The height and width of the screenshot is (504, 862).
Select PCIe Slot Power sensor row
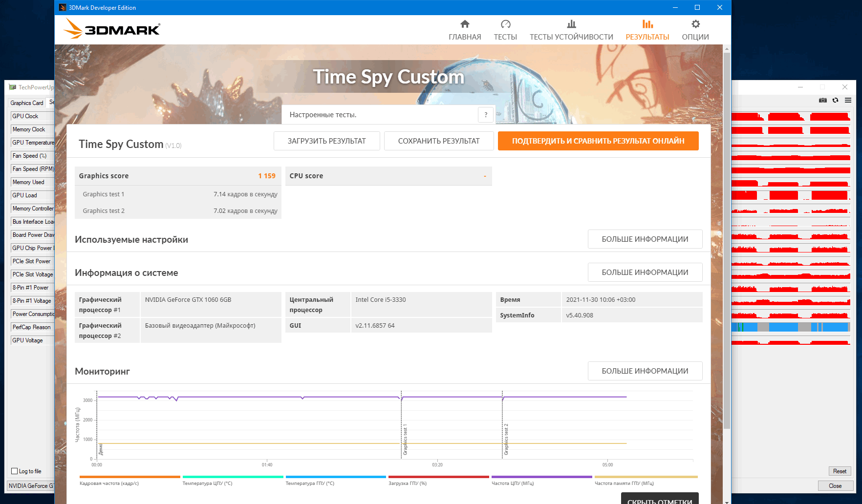pyautogui.click(x=32, y=261)
